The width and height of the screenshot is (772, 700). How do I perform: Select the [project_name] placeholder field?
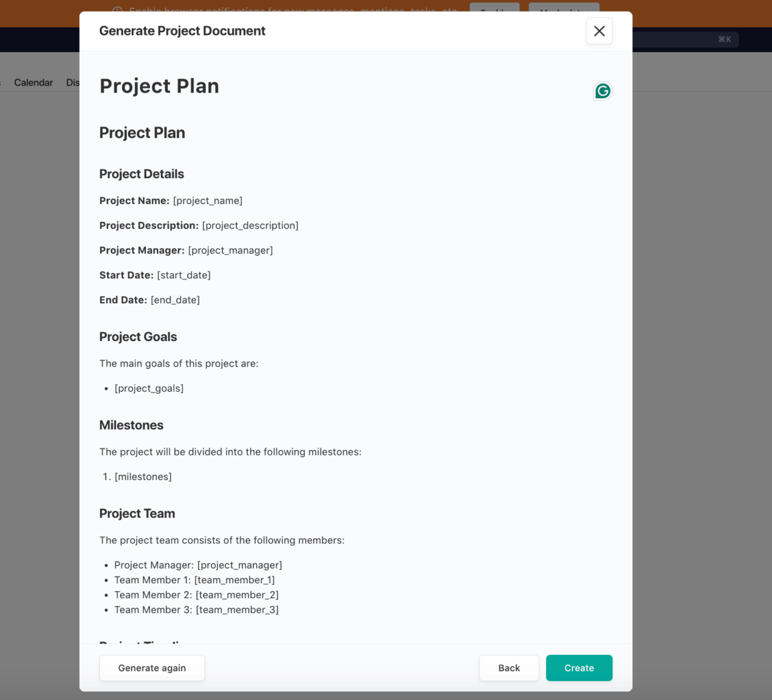[x=207, y=200]
